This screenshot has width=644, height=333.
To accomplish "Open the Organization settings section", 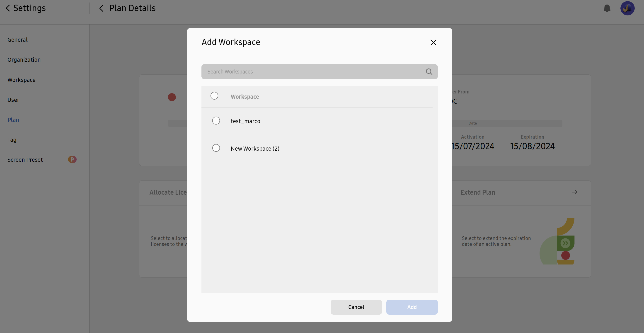I will tap(24, 60).
